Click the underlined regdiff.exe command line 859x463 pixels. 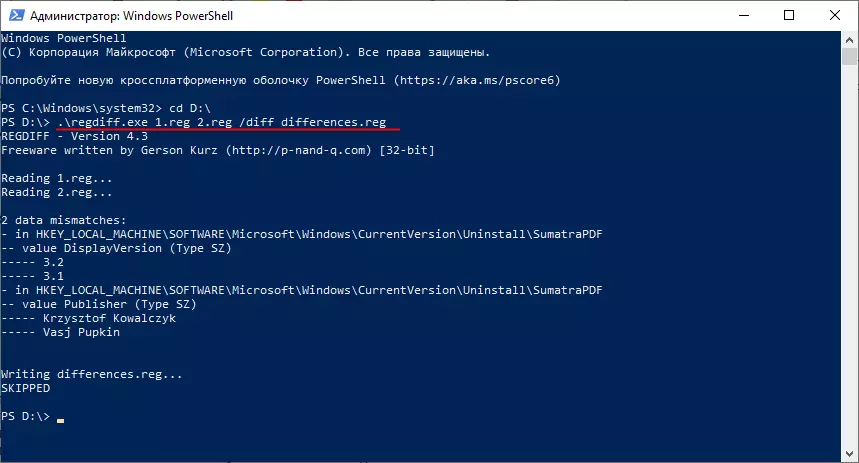(229, 122)
